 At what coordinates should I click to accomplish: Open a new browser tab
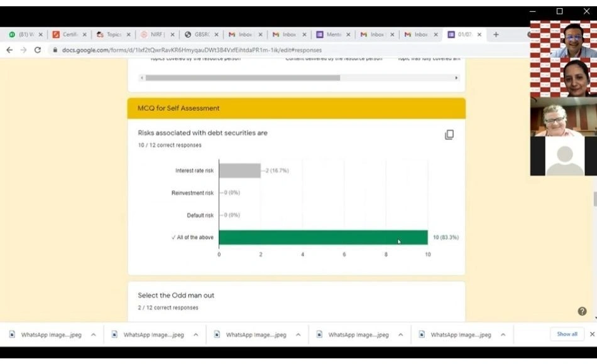coord(496,35)
